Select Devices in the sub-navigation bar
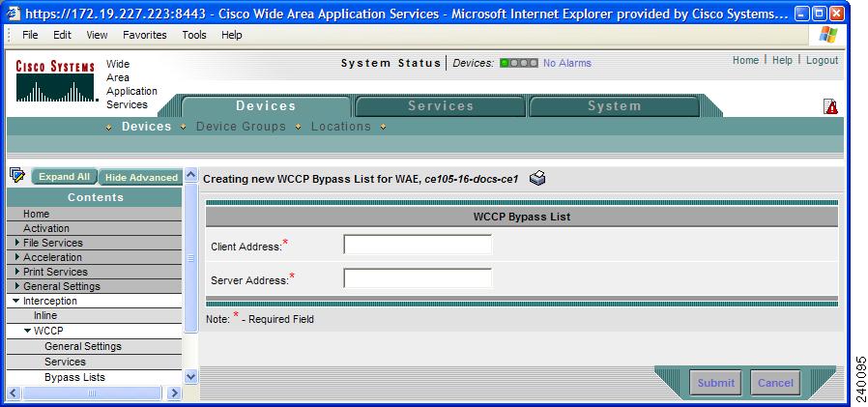 pos(147,127)
